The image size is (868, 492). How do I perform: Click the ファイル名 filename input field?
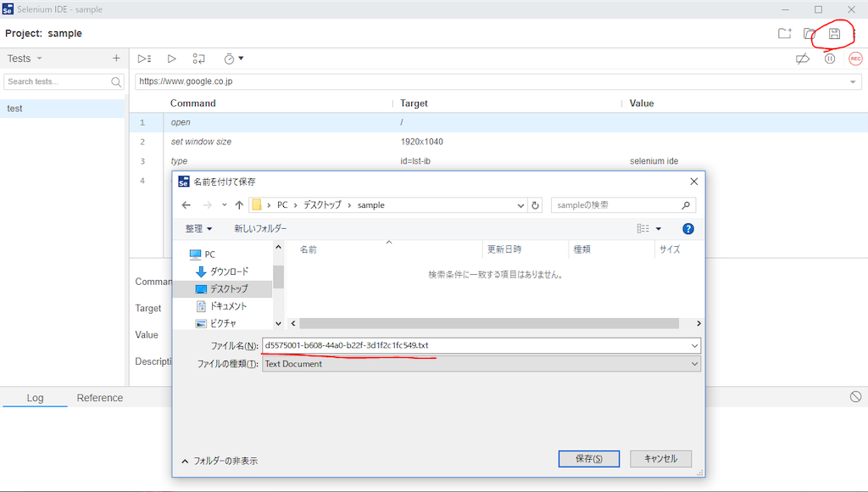point(481,345)
